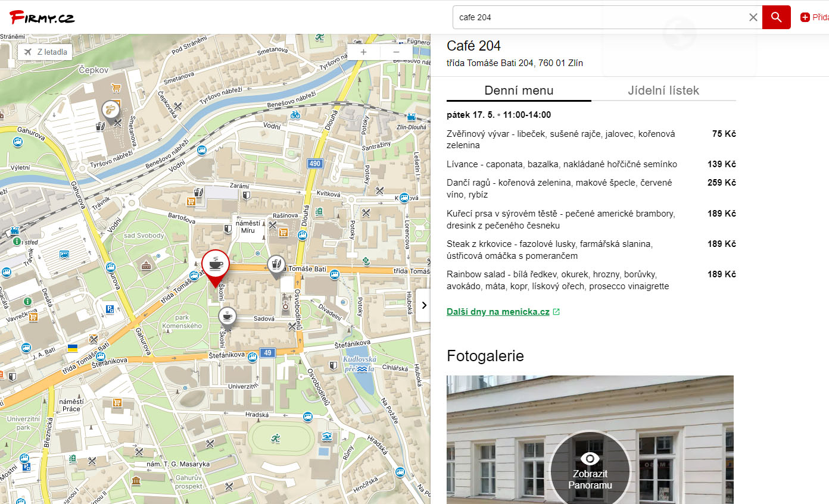The height and width of the screenshot is (504, 829).
Task: Click inside the cafe 204 search field
Action: point(596,17)
